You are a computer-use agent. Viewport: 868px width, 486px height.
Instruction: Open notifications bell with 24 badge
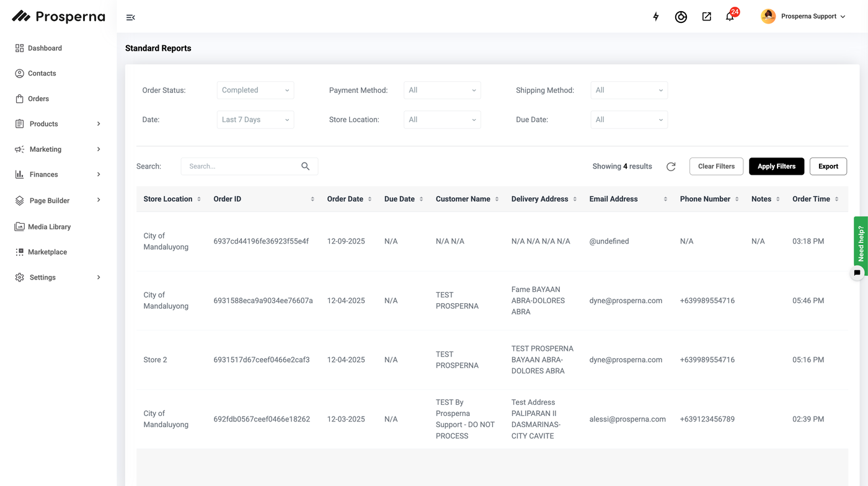pos(730,16)
